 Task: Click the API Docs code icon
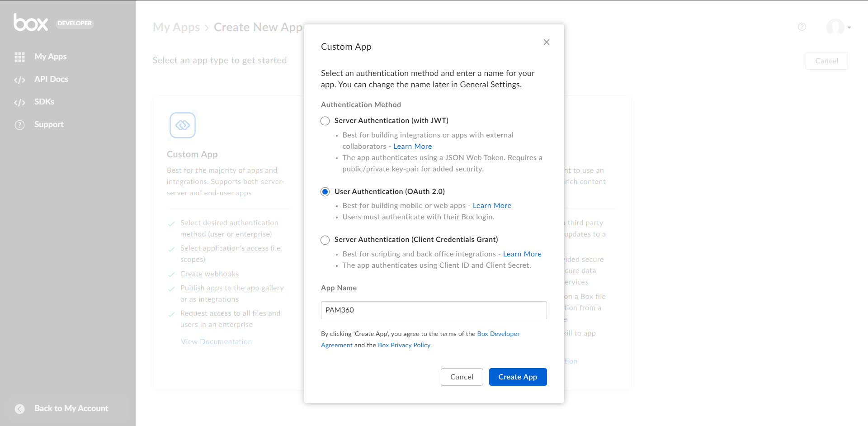coord(19,80)
